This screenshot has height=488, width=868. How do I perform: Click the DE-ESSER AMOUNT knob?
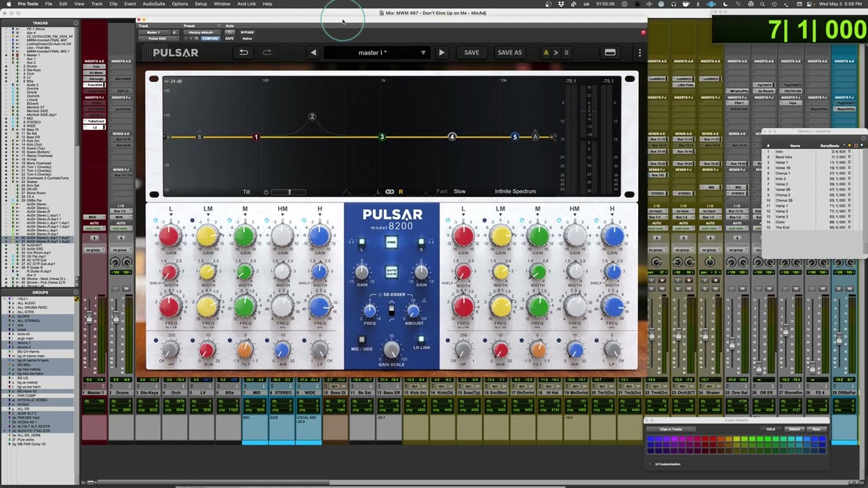[x=413, y=310]
